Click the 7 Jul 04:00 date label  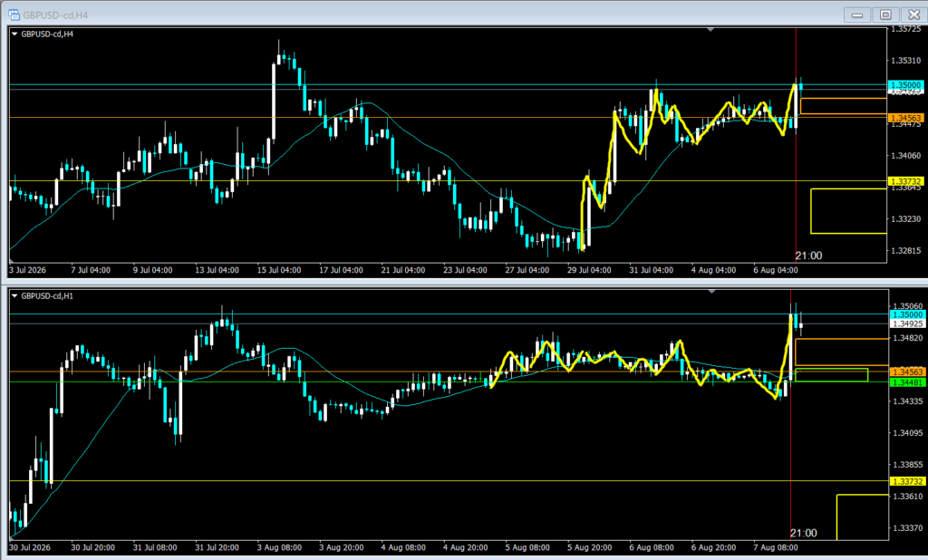tap(91, 270)
